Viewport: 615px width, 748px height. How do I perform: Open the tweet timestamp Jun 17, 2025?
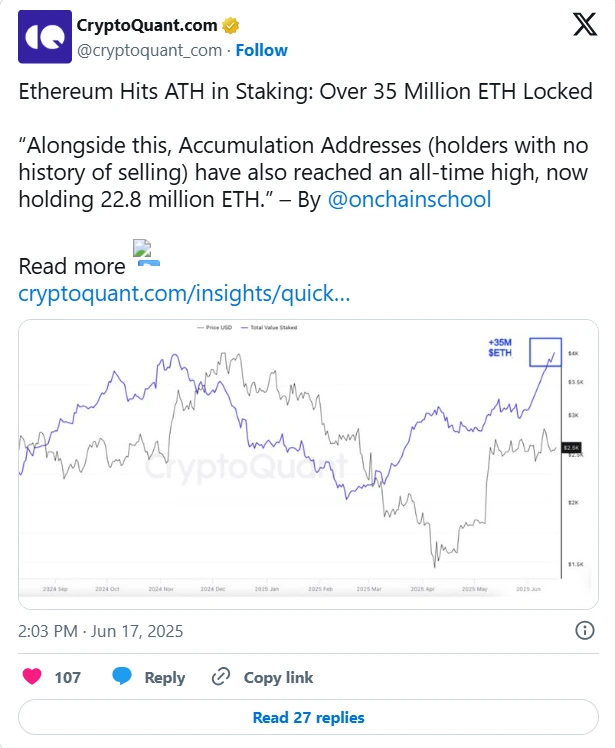(100, 631)
